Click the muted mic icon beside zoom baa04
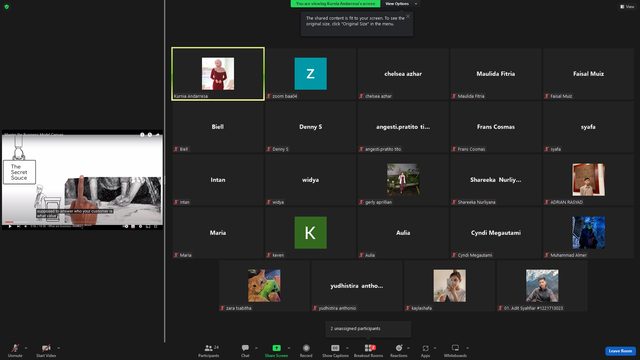Image resolution: width=640 pixels, height=360 pixels. tap(269, 96)
